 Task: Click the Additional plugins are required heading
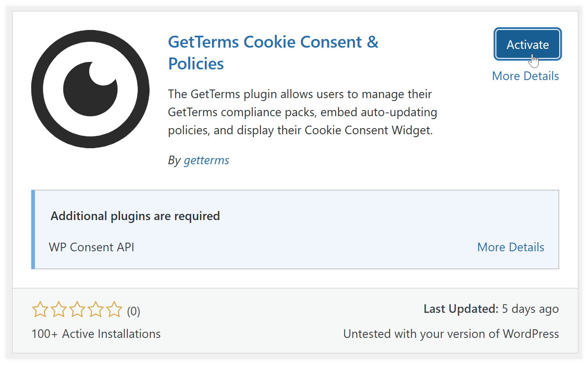[x=135, y=216]
